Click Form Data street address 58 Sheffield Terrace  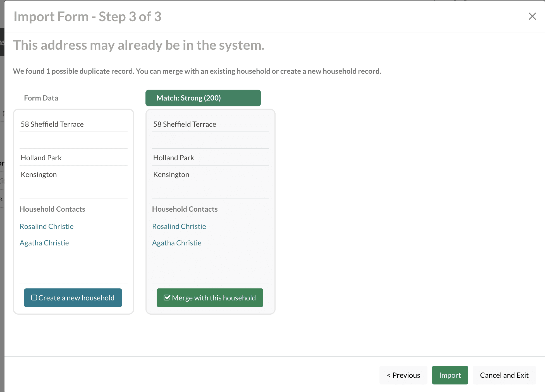[52, 124]
